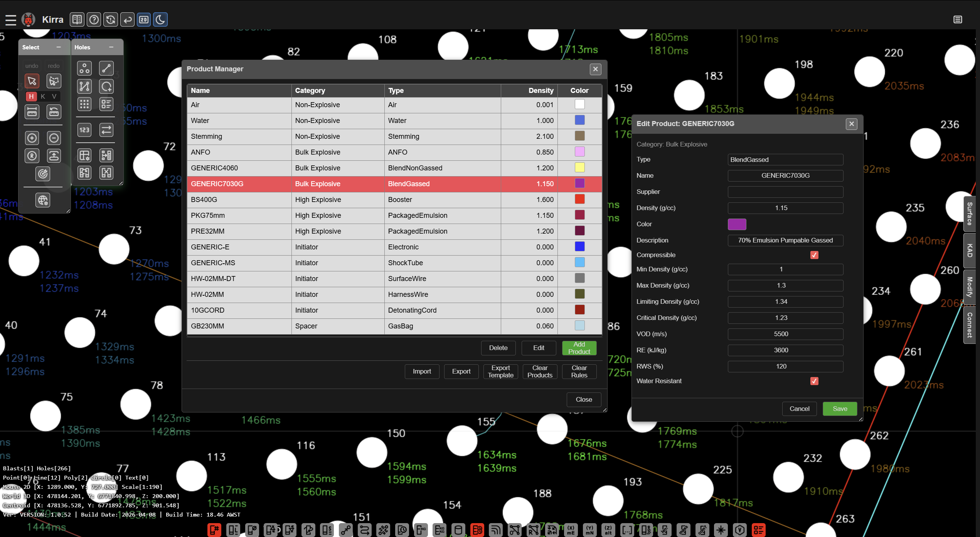The width and height of the screenshot is (980, 537).
Task: Toggle the Compressible checkbox
Action: coord(814,255)
